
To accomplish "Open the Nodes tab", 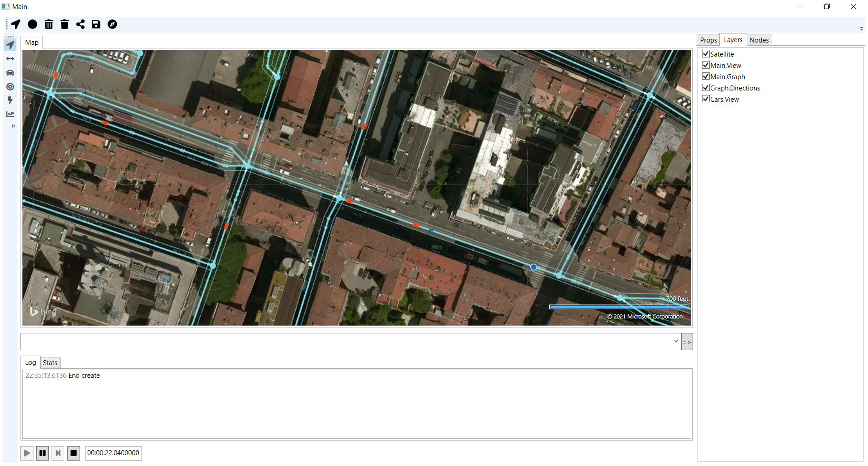I will pos(759,40).
